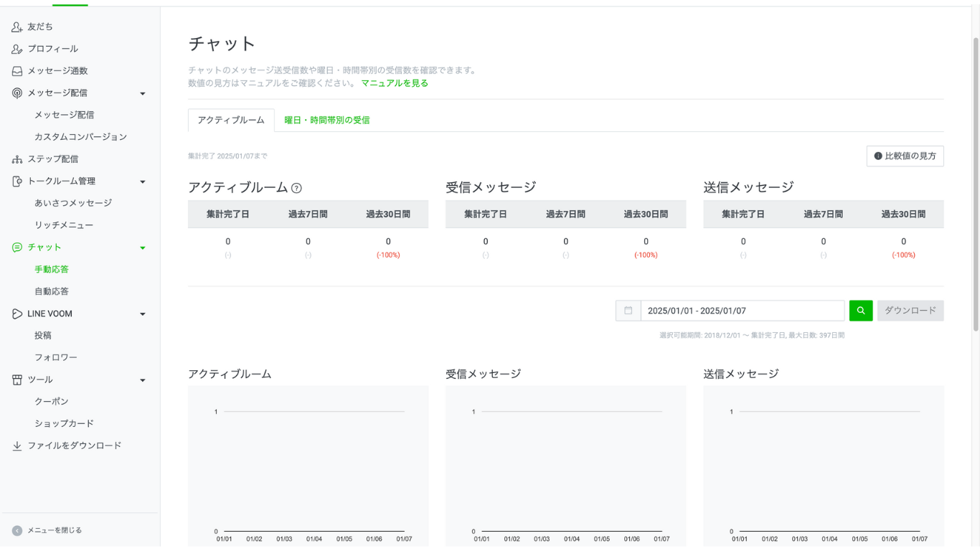Image resolution: width=980 pixels, height=551 pixels.
Task: Click the help icon beside アクティブルーム heading
Action: point(296,188)
